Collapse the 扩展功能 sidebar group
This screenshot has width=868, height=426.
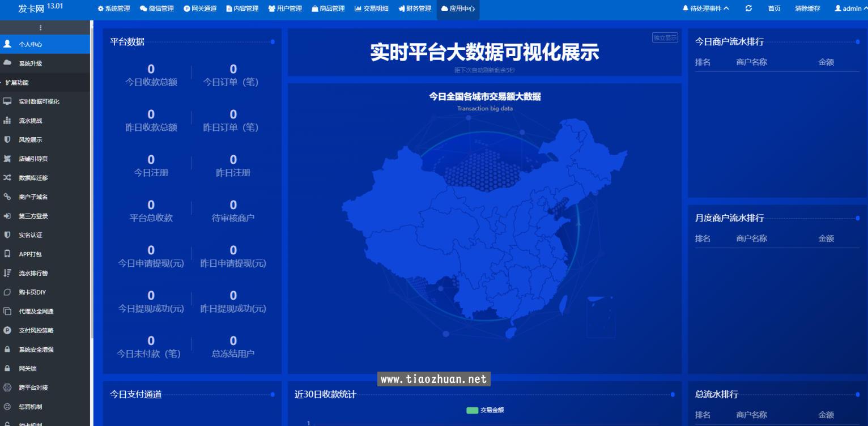pos(45,82)
